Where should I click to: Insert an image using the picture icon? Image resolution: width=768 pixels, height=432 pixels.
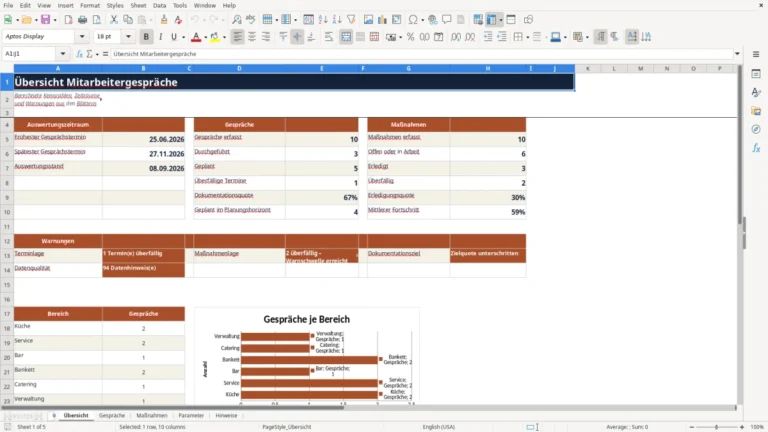368,20
